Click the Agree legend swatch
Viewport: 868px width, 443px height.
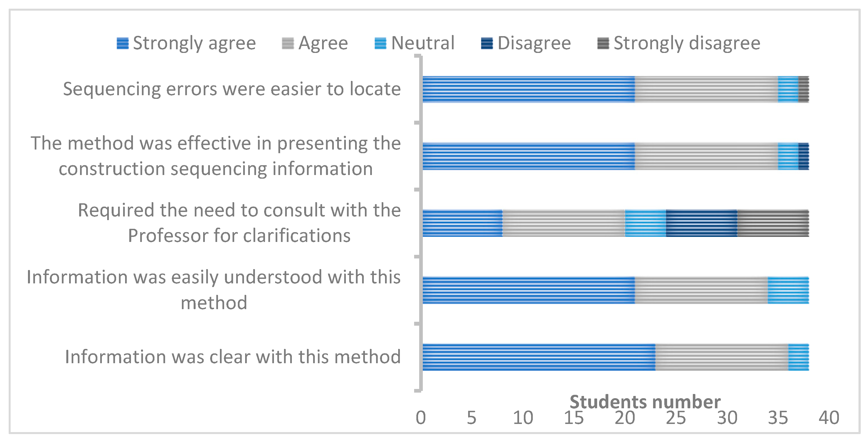(x=288, y=43)
